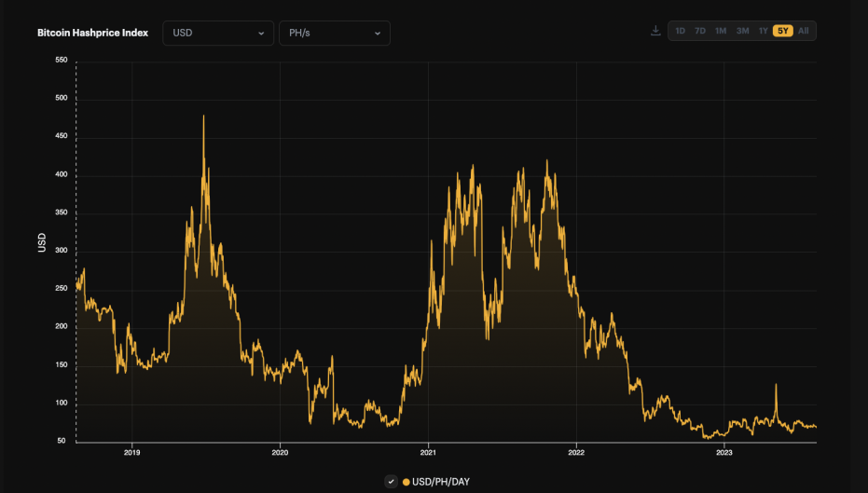Click the USD/PH/DAY legend label
Screen dimensions: 868x493
click(441, 482)
